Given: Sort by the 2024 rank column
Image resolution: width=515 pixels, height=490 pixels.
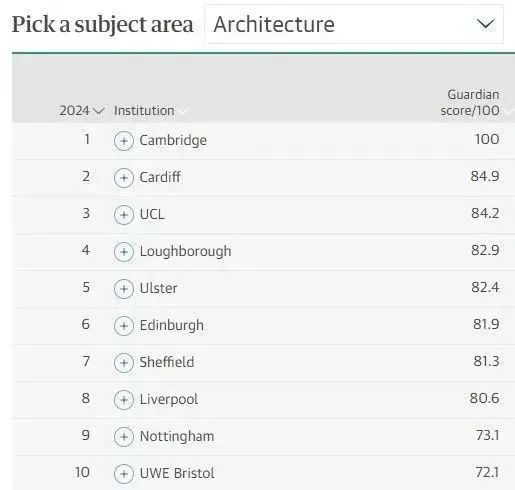Looking at the screenshot, I should tap(82, 111).
